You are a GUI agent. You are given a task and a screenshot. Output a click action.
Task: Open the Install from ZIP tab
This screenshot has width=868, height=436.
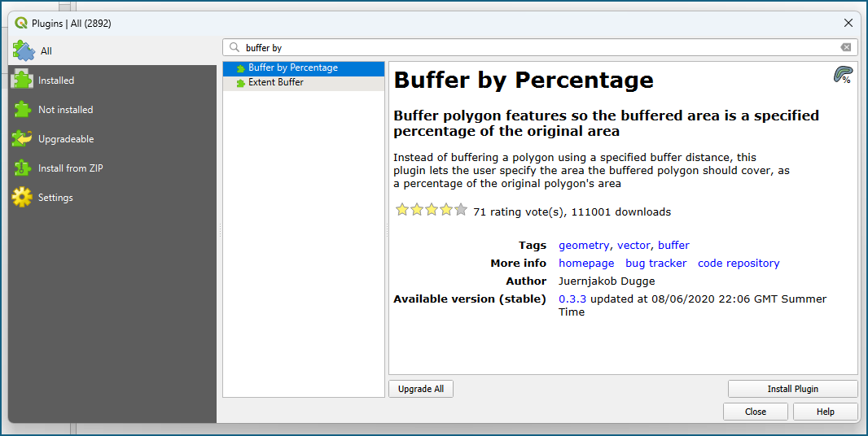[112, 168]
